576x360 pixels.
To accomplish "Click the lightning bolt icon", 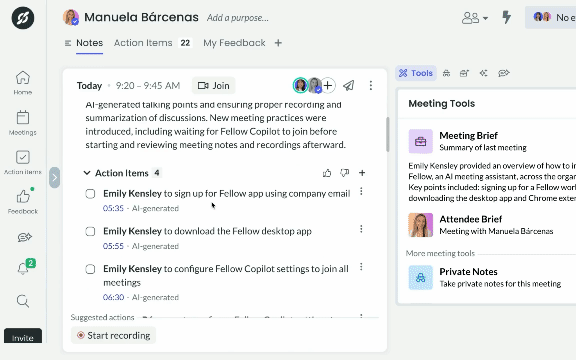I will [507, 17].
